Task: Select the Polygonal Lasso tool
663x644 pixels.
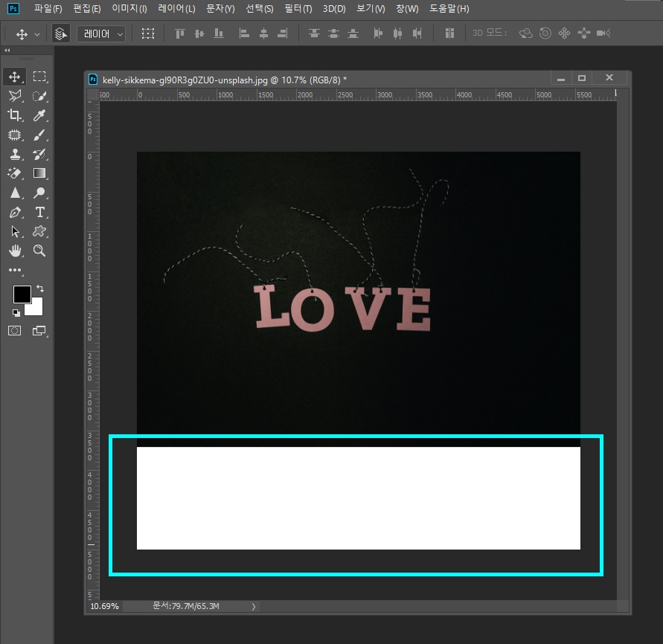Action: 15,96
